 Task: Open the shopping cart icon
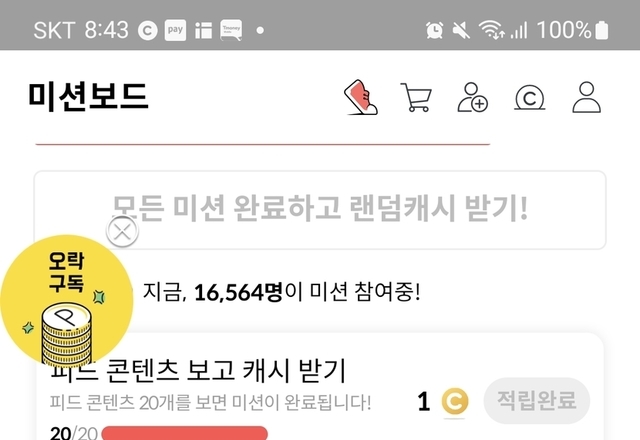pos(416,97)
